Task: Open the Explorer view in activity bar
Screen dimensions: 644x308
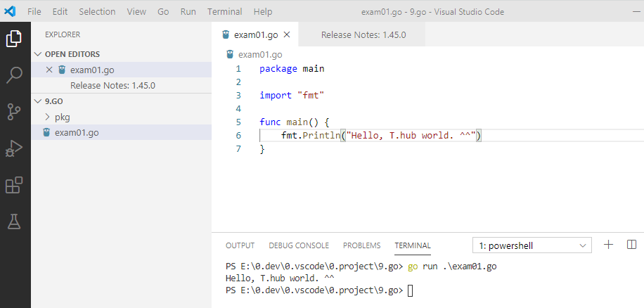Action: tap(14, 39)
